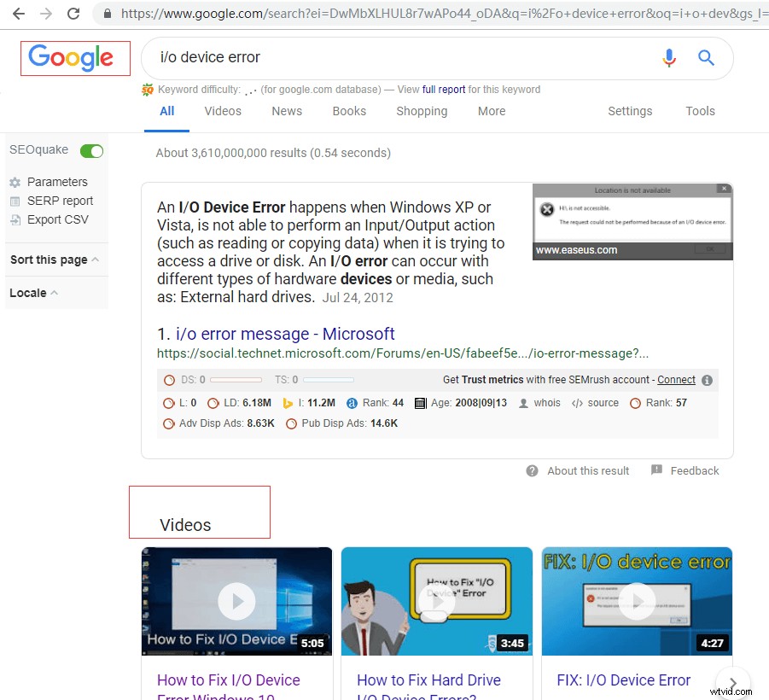
Task: View page source via the SEMrush source icon
Action: point(578,402)
